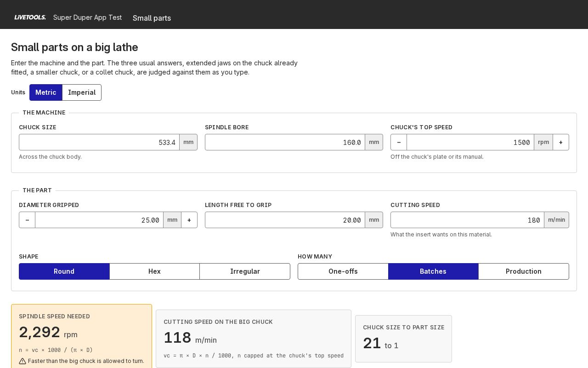Focus the length free to grip field
Viewport: 588px width, 368px height.
point(285,220)
